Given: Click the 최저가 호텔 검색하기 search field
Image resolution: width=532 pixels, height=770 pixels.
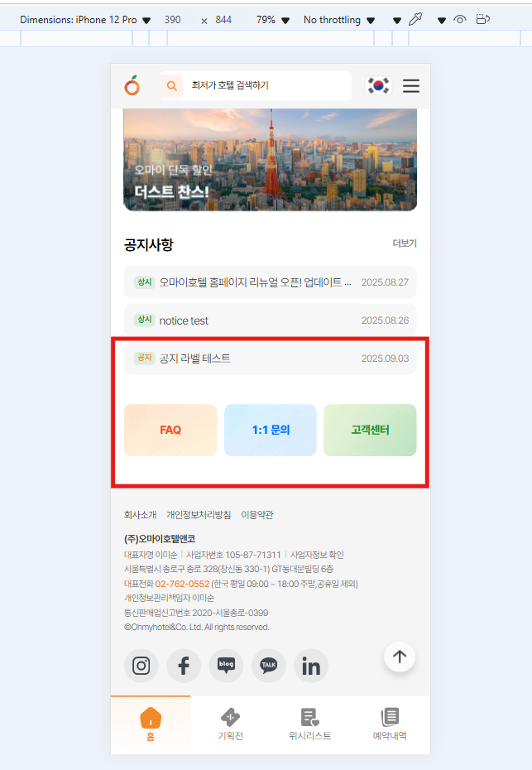Looking at the screenshot, I should (x=256, y=86).
